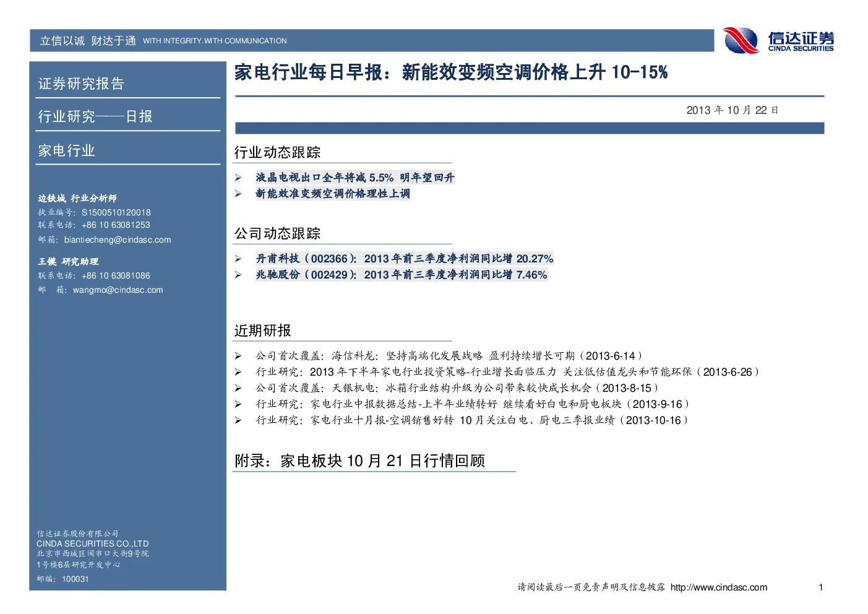Image resolution: width=868 pixels, height=614 pixels.
Task: Click CINDA SECURITIES CO.,LTD in sidebar
Action: pos(93,543)
